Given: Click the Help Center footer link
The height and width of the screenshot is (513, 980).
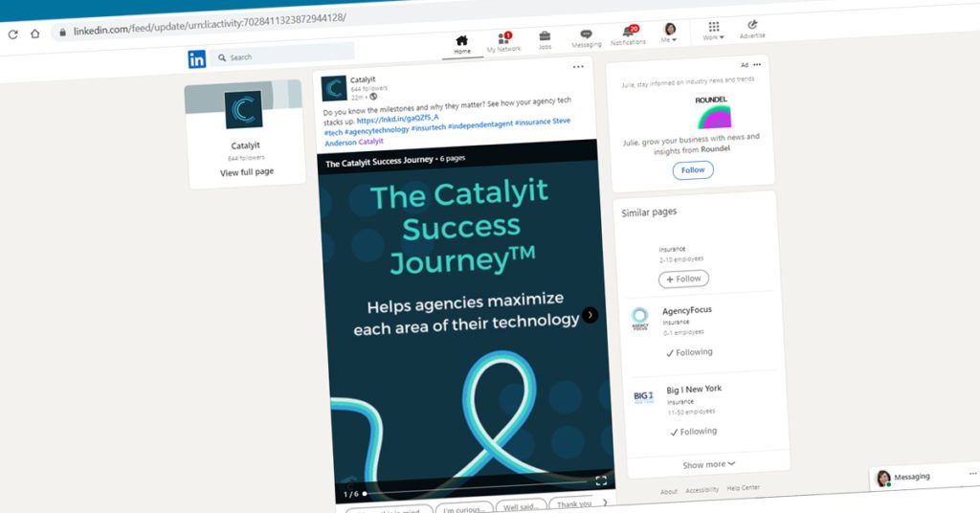Looking at the screenshot, I should pos(743,488).
